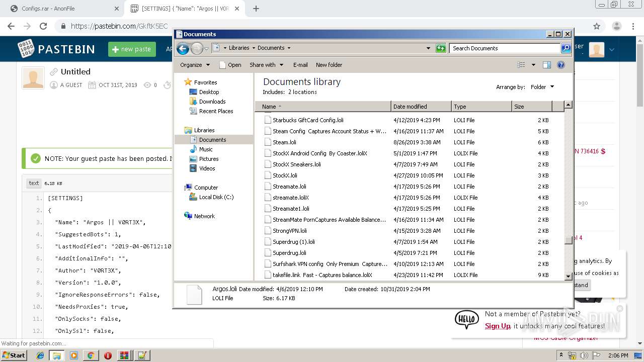Click the WinRAR icon in the taskbar
644x362 pixels.
pos(124,355)
